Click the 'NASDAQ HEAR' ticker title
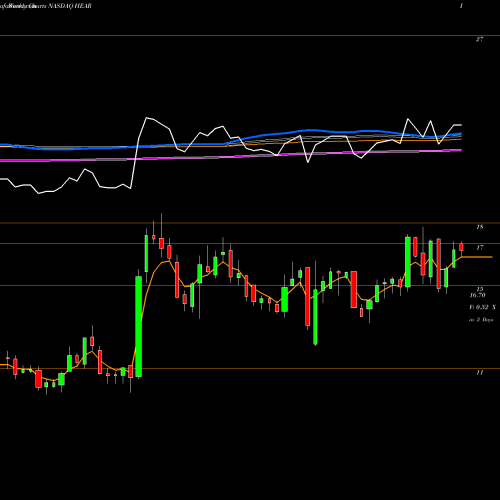 pos(70,6)
